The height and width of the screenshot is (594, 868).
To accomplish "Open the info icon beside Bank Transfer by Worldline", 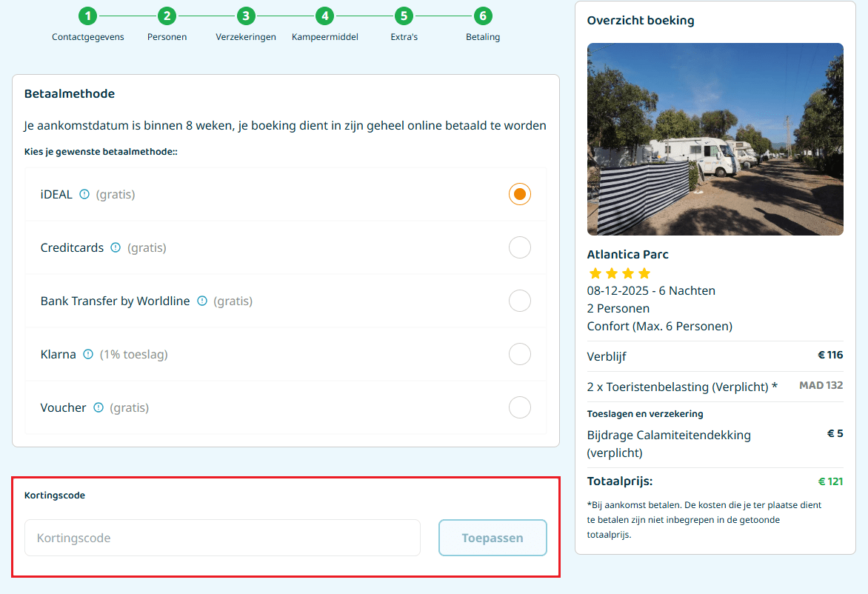I will coord(202,301).
